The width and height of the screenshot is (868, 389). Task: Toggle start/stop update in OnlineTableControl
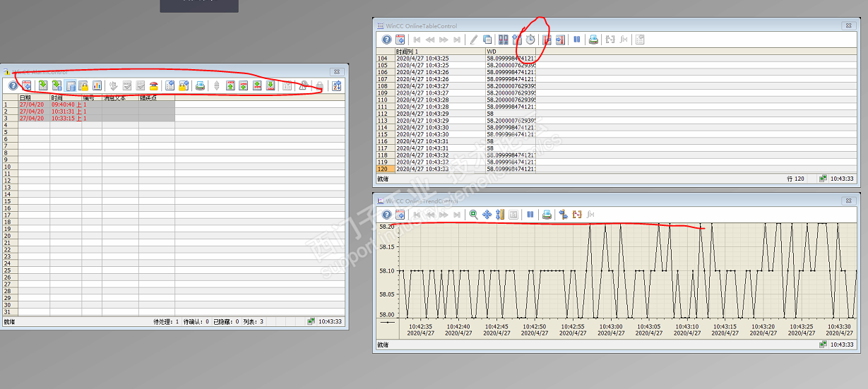tap(577, 40)
